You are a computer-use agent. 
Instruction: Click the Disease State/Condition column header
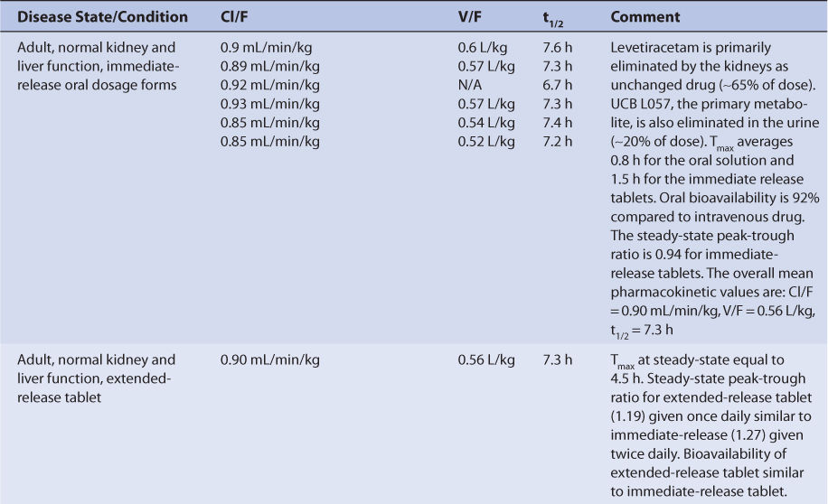point(103,17)
